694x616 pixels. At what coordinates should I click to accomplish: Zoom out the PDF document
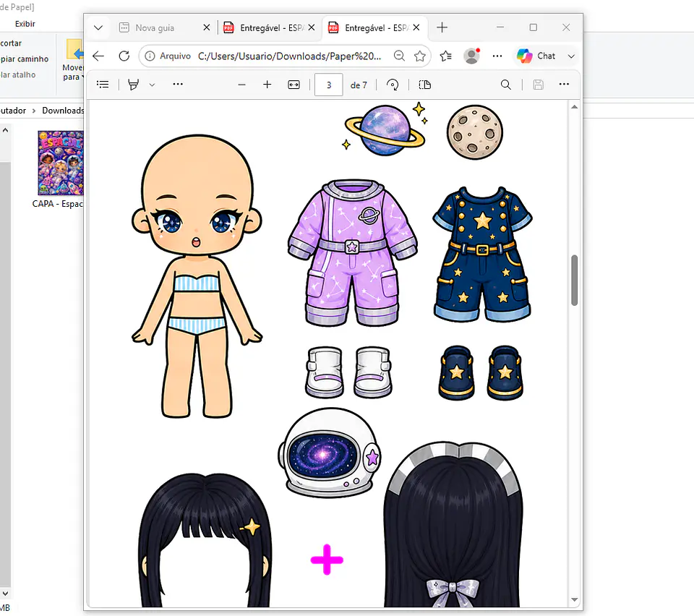tap(241, 85)
